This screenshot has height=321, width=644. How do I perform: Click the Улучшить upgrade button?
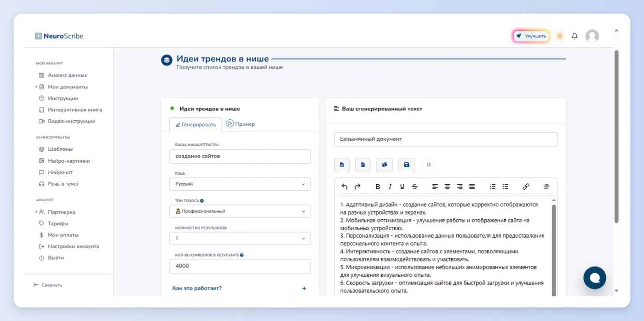coord(531,36)
